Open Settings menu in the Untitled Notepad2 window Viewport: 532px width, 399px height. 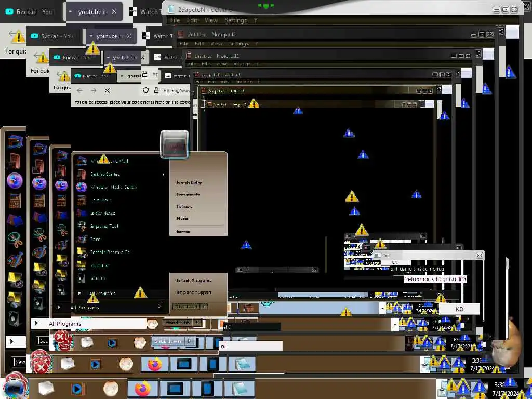(x=238, y=44)
